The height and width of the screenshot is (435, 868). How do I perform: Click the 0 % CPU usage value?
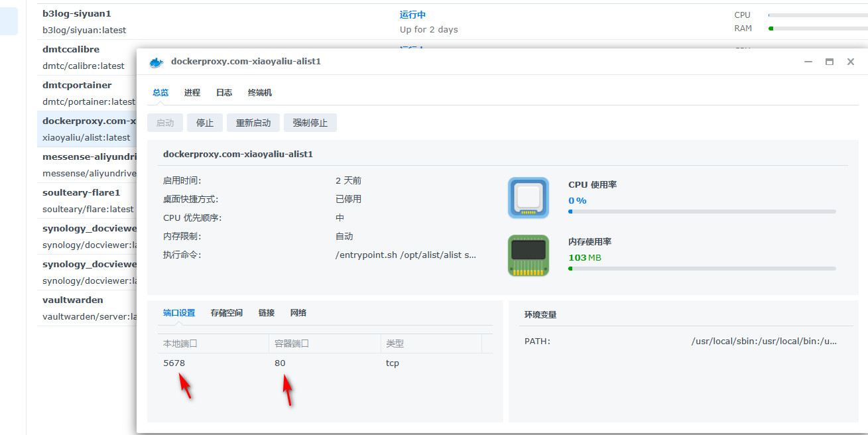[x=578, y=200]
